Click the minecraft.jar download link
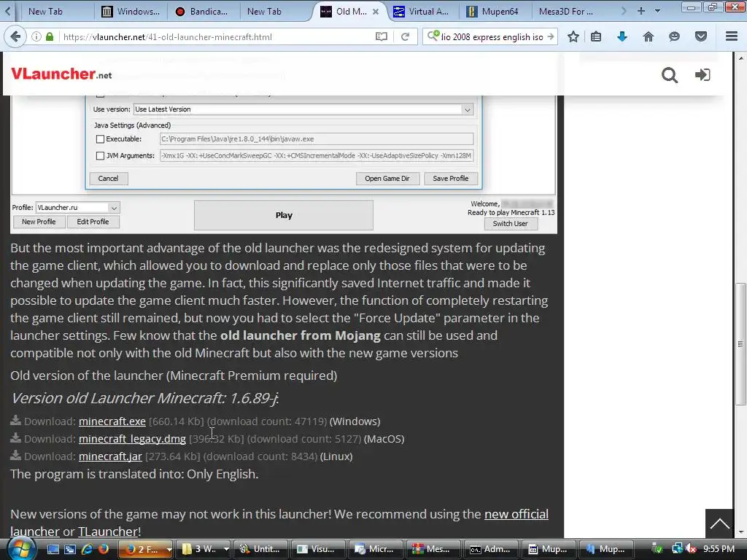 click(110, 456)
